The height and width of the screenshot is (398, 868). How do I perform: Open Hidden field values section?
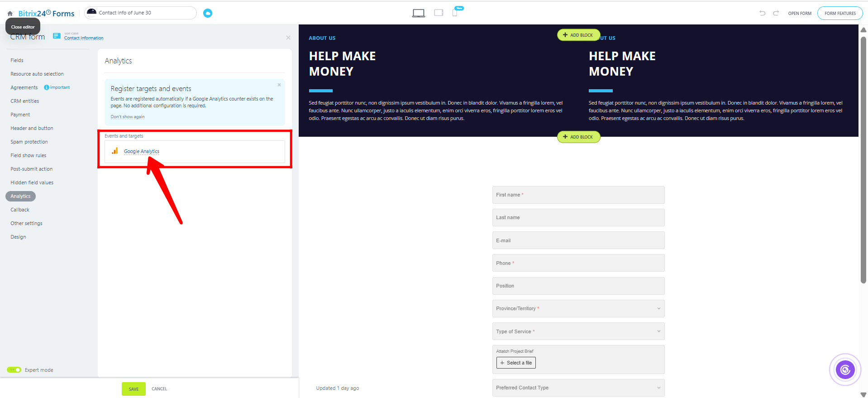click(32, 182)
